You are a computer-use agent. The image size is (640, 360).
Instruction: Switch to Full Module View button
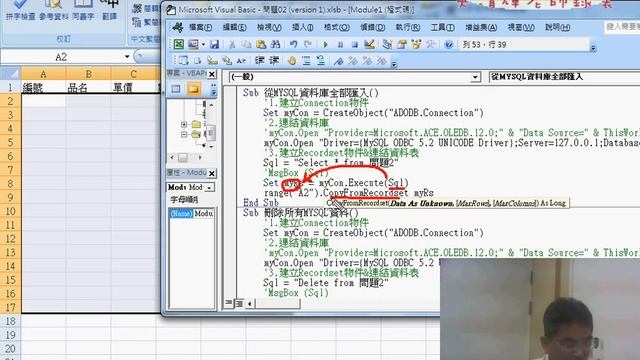point(238,303)
